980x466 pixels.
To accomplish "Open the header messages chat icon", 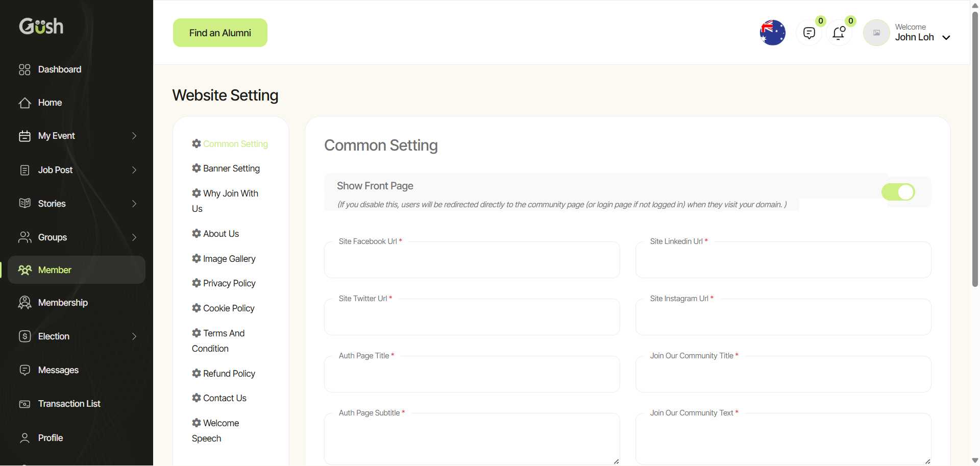I will pyautogui.click(x=809, y=33).
